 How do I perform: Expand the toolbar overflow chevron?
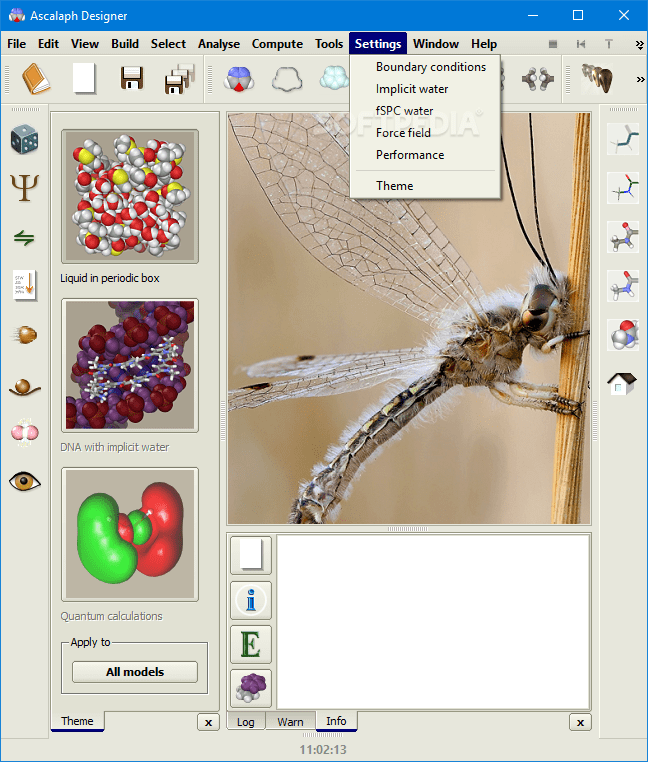[x=640, y=79]
